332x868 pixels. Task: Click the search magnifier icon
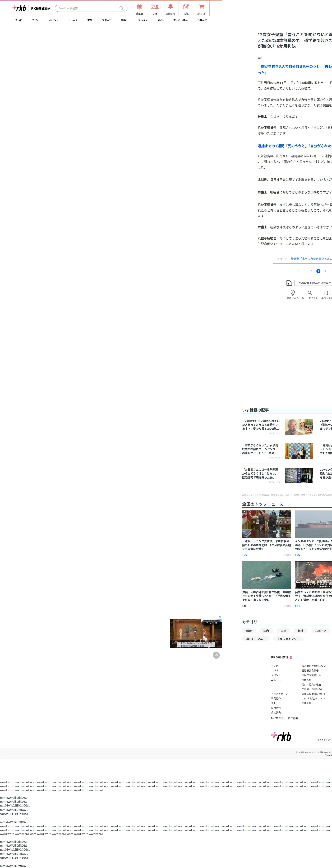click(x=121, y=8)
